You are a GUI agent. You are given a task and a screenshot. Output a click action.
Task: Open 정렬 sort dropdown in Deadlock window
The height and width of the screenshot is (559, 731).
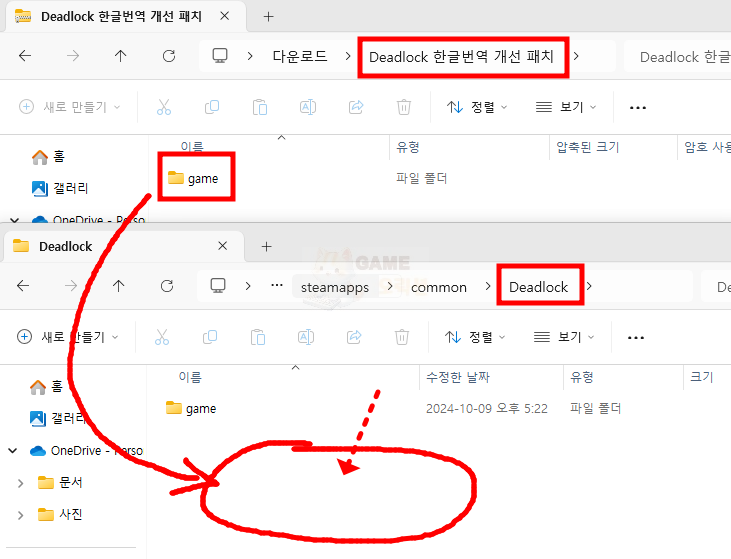point(475,337)
